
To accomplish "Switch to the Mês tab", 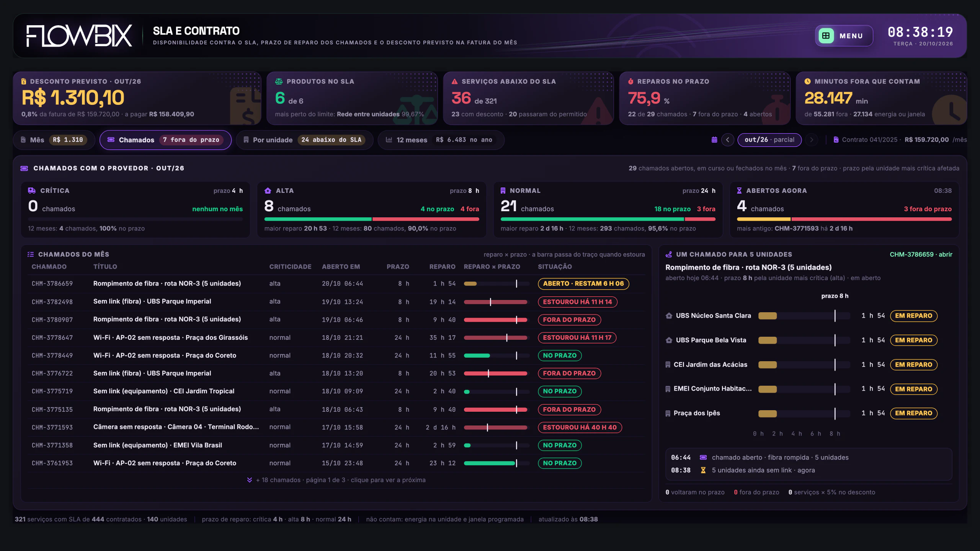I will tap(54, 140).
